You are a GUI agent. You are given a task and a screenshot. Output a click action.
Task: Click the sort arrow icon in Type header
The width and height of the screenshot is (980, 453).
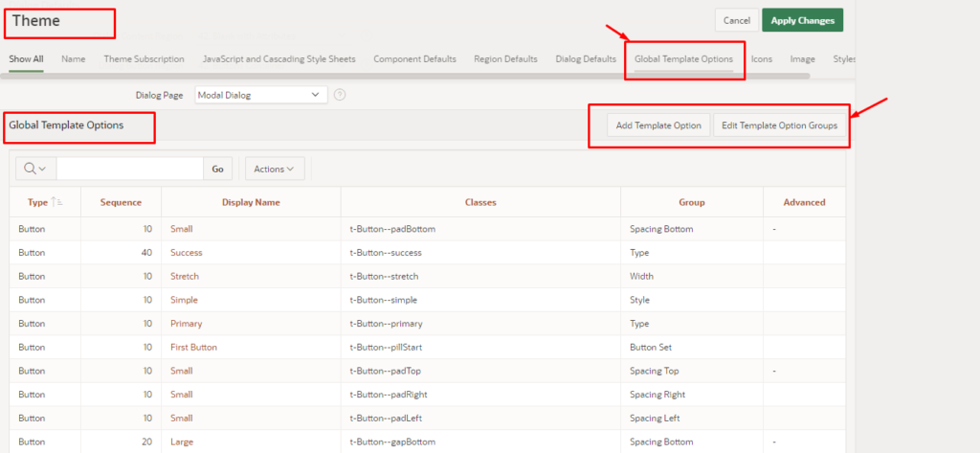pyautogui.click(x=57, y=202)
